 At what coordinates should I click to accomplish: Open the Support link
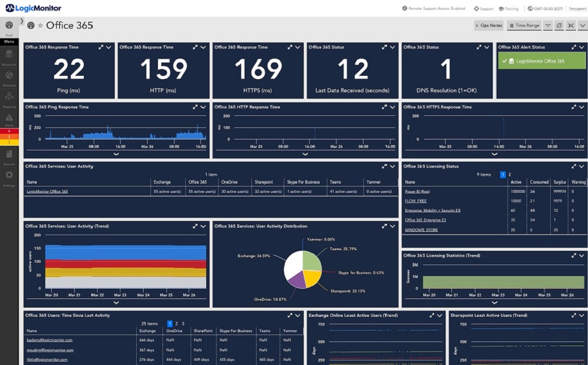click(x=483, y=9)
